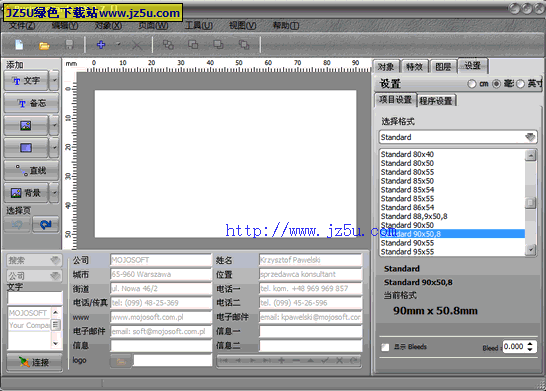Click format list scroll up arrow

pyautogui.click(x=530, y=155)
